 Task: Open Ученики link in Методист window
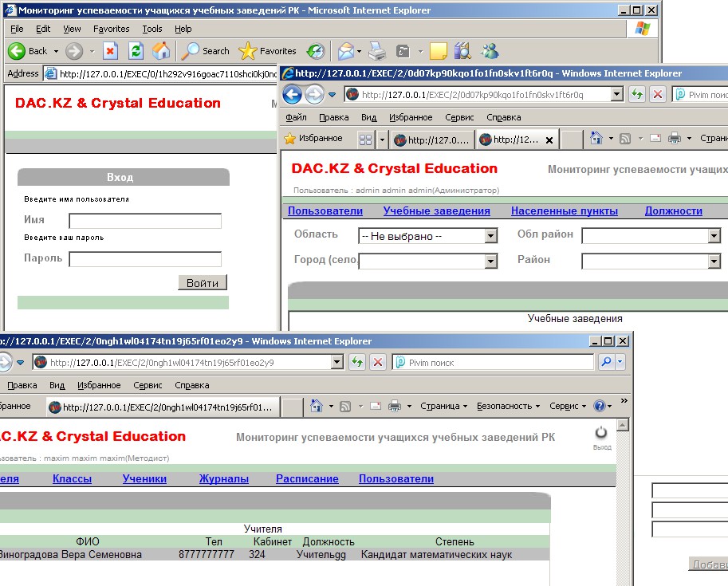point(144,478)
